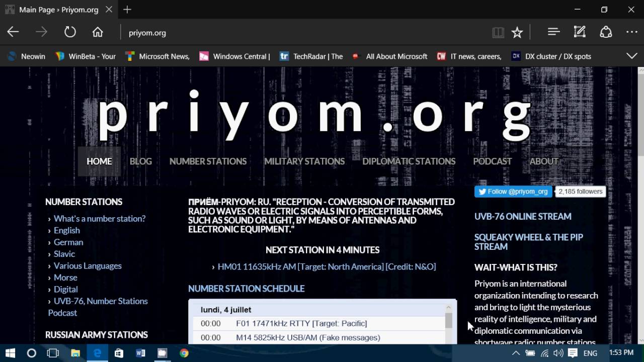Click schedule entry M14 5825kHz USB/AM
The image size is (644, 362).
pos(308,337)
